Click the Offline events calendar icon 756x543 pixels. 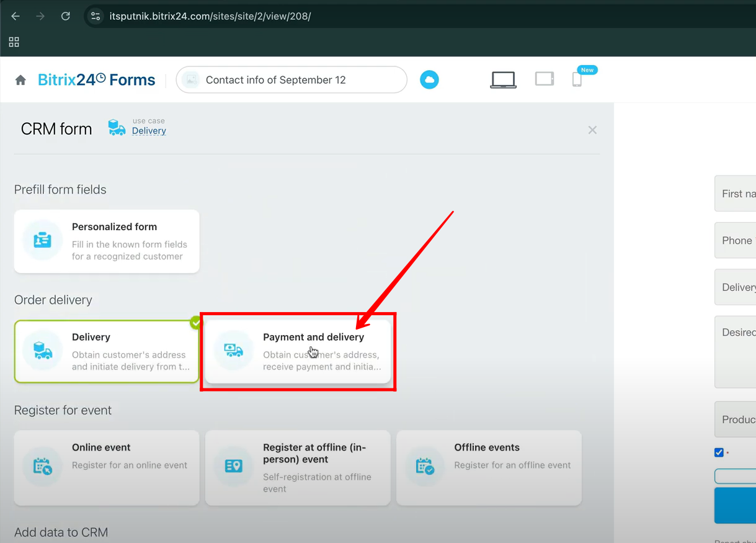425,466
